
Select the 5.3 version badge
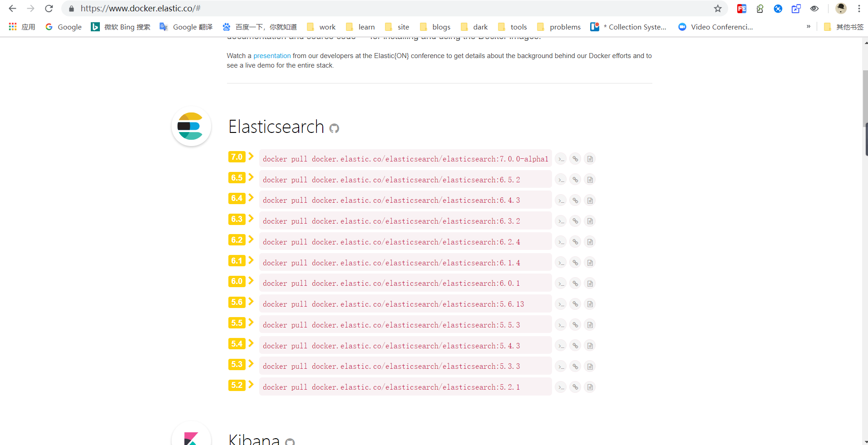(x=237, y=364)
